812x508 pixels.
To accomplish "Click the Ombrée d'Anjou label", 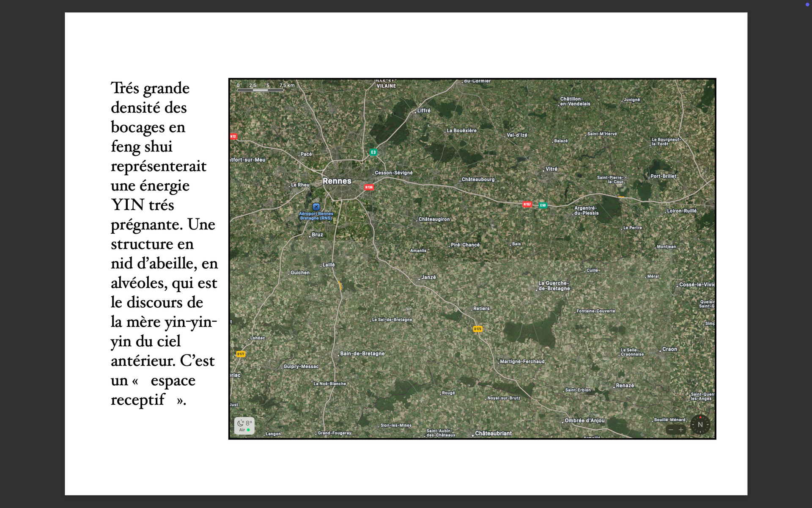I will pyautogui.click(x=584, y=421).
